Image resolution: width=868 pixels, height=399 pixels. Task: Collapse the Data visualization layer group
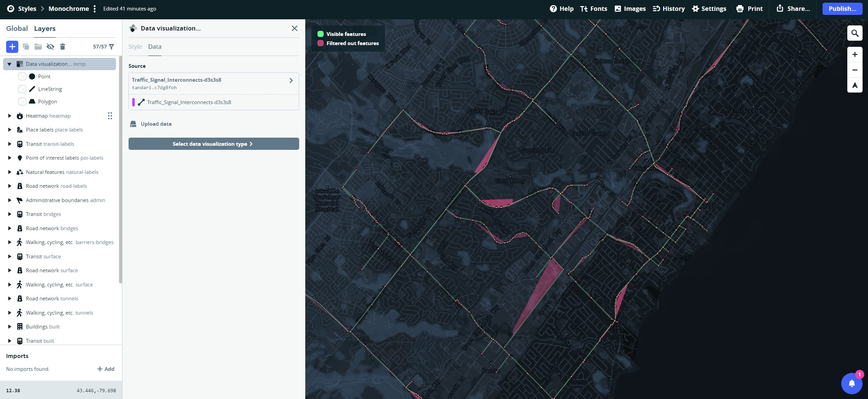(x=9, y=64)
